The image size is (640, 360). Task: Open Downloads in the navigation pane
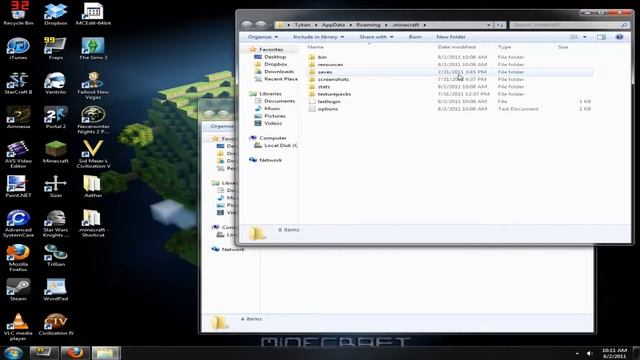(x=278, y=71)
